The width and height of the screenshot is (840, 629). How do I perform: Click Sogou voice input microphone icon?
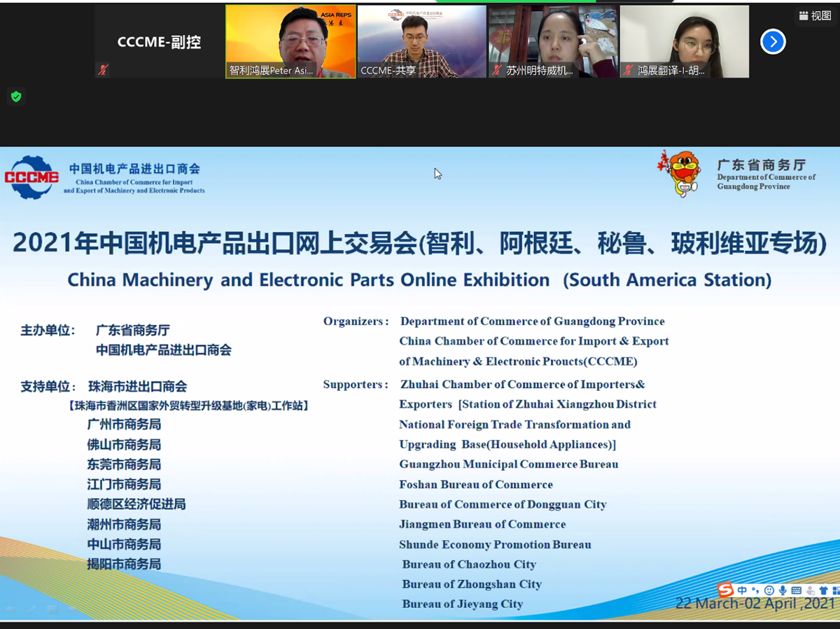pyautogui.click(x=783, y=590)
